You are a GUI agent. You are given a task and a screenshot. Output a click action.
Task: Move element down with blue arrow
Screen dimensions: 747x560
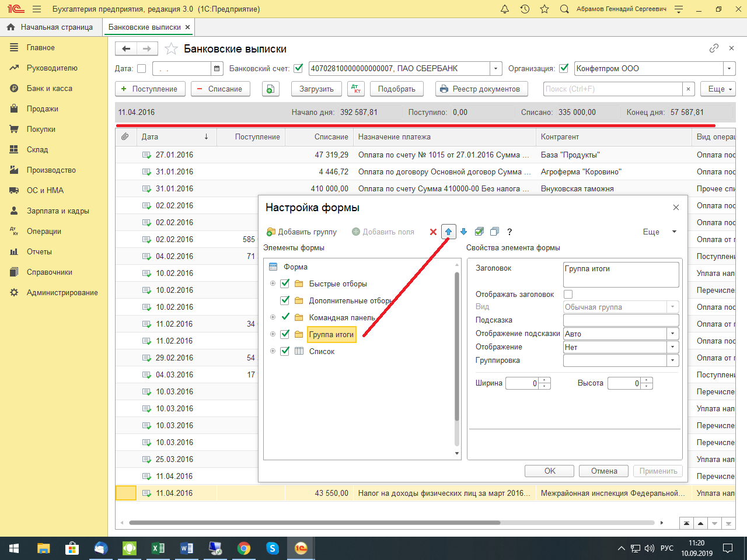tap(464, 232)
